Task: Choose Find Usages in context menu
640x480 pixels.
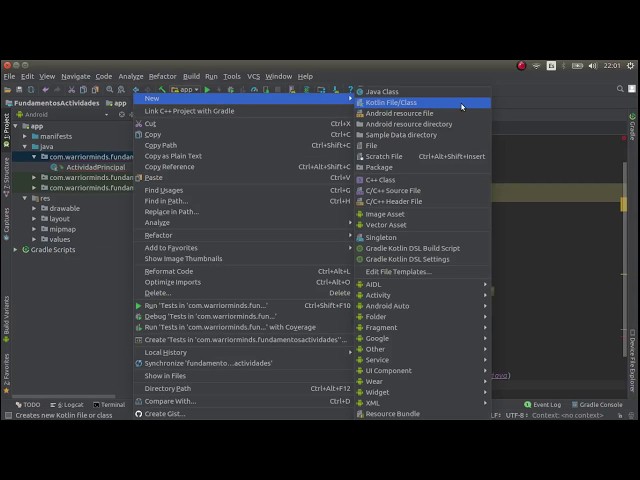Action: pyautogui.click(x=244, y=190)
